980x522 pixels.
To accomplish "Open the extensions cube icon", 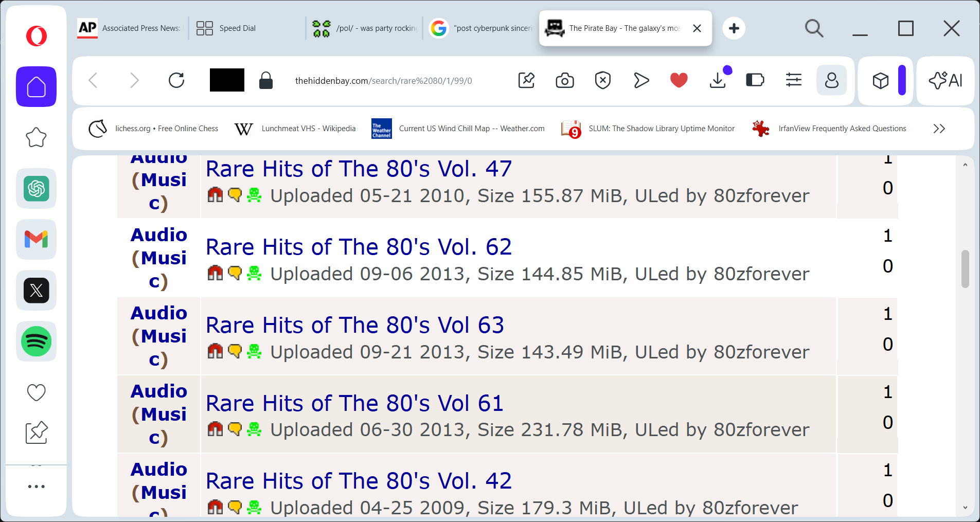I will 880,80.
